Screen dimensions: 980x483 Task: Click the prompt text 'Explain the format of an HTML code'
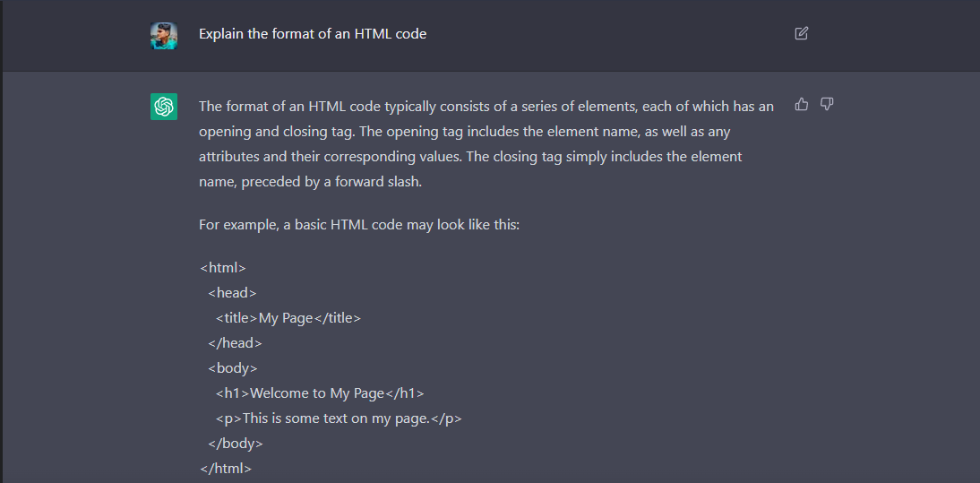[x=313, y=34]
